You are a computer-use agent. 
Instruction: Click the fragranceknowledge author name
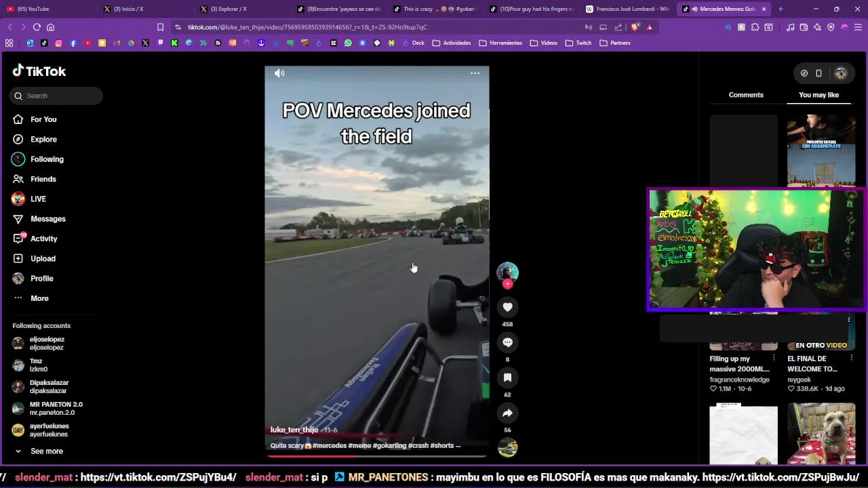click(739, 380)
